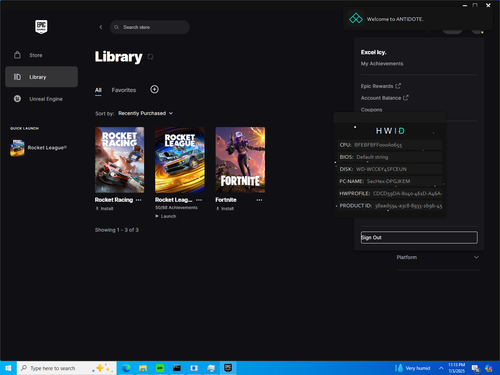Click the profile avatar with the green status dot
The width and height of the screenshot is (500, 375).
click(x=477, y=31)
